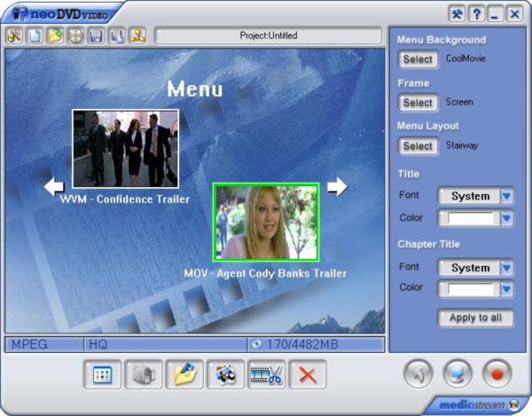Click the right arrow to next menu page
532x416 pixels.
pyautogui.click(x=337, y=186)
